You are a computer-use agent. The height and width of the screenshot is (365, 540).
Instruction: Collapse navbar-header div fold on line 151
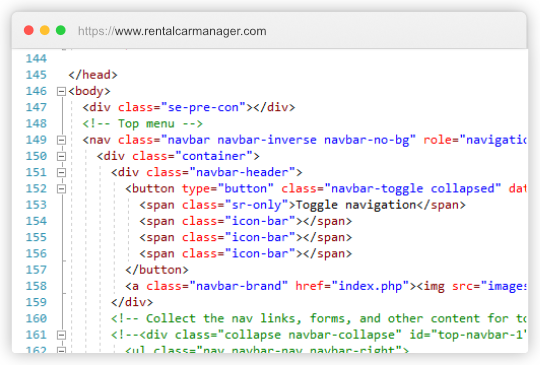[61, 172]
